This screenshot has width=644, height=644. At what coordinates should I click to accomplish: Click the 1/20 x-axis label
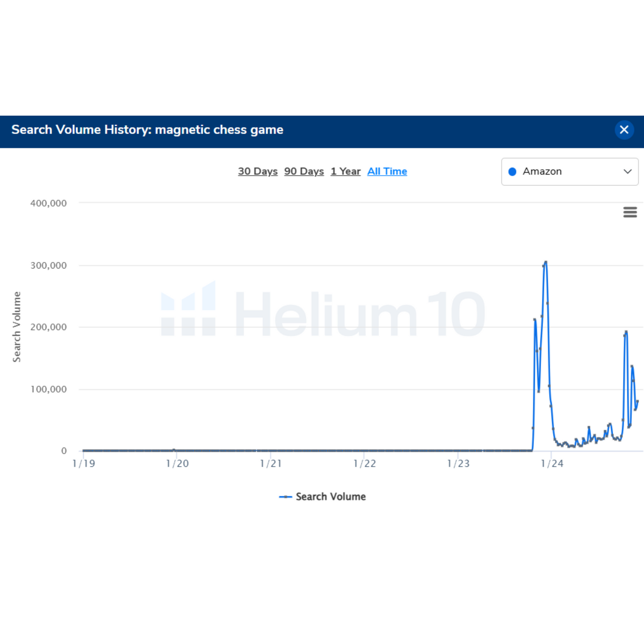coord(177,464)
